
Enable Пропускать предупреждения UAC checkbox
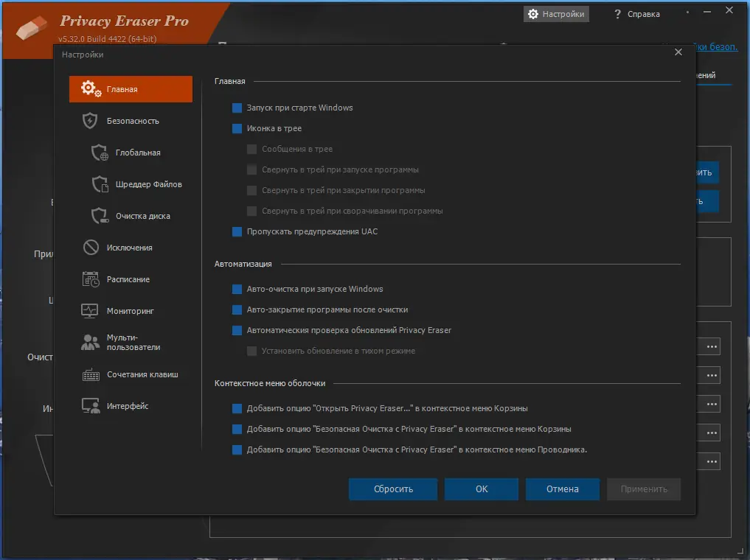coord(237,231)
